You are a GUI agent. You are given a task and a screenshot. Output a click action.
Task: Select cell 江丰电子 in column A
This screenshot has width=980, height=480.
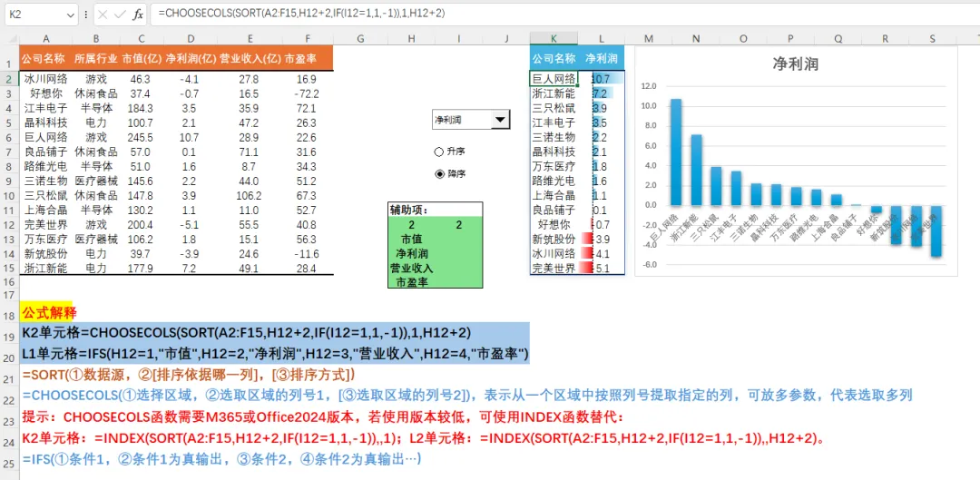[45, 108]
